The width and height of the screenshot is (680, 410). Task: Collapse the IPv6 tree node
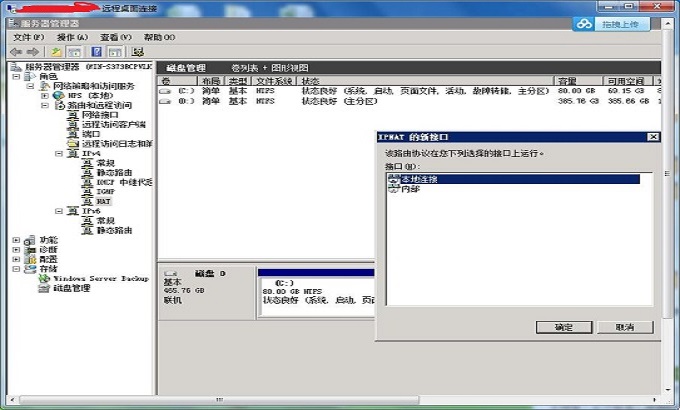[59, 211]
